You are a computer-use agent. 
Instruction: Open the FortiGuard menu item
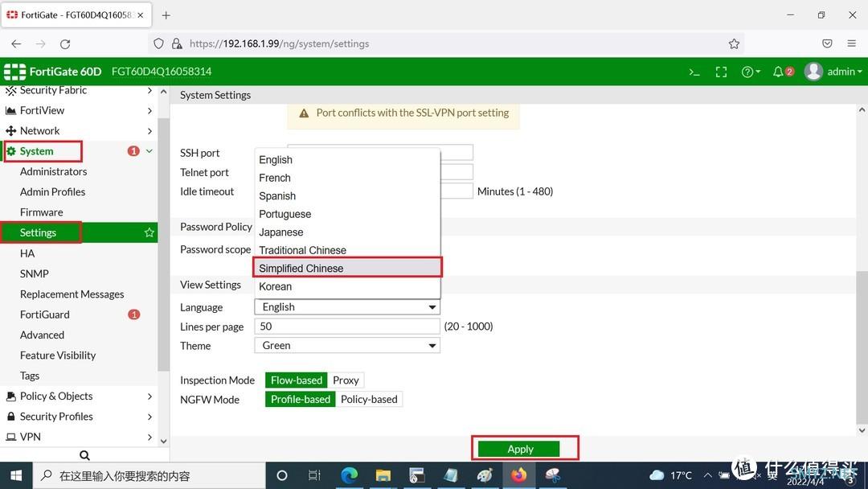(x=45, y=314)
